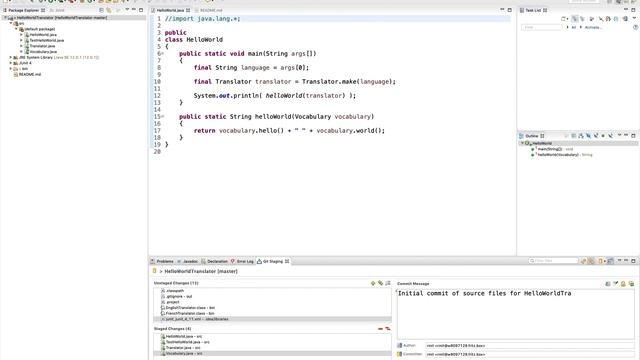The height and width of the screenshot is (360, 640).
Task: Open the Outline view menu dropdown
Action: (x=619, y=136)
